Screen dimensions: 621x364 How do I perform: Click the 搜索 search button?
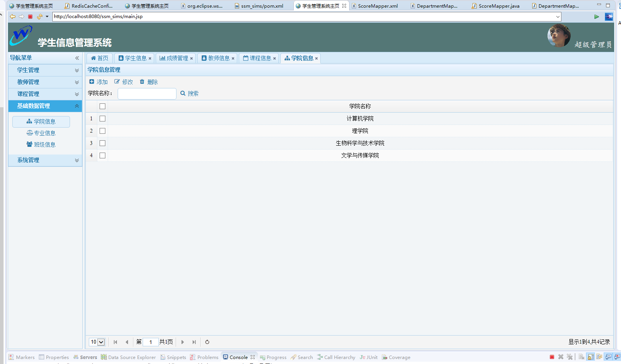(190, 93)
